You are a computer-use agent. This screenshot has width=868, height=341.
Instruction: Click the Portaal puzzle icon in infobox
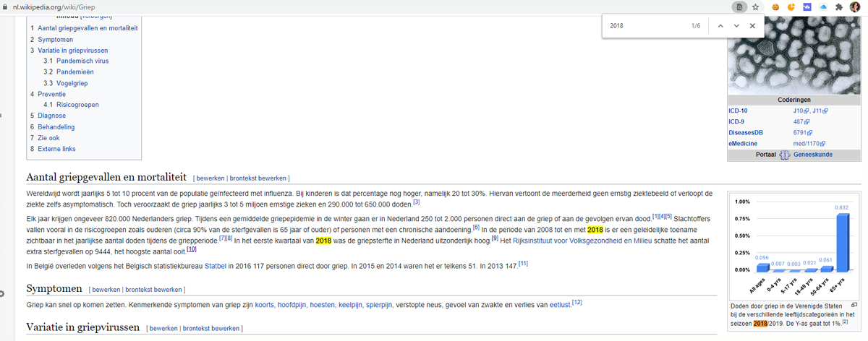click(784, 155)
